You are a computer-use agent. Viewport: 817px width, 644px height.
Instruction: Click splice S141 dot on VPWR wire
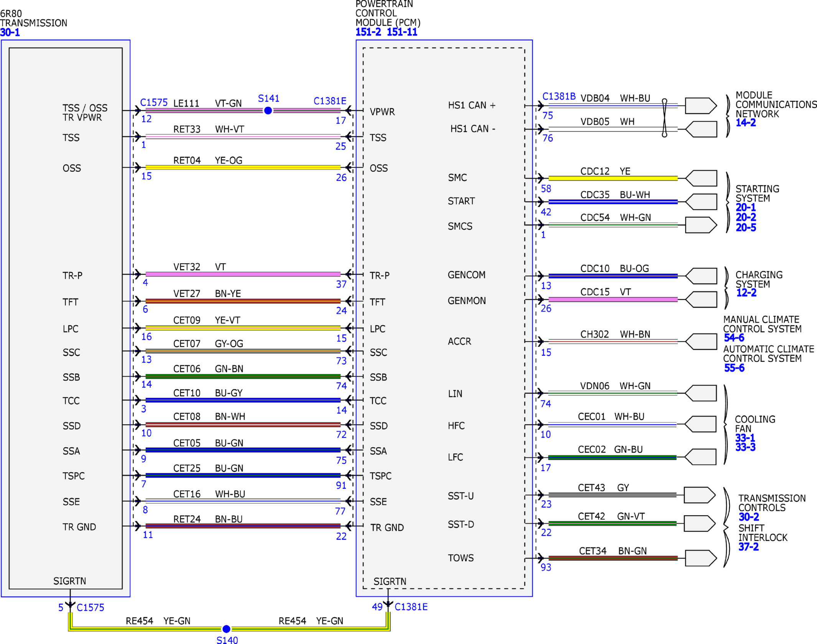pyautogui.click(x=268, y=110)
